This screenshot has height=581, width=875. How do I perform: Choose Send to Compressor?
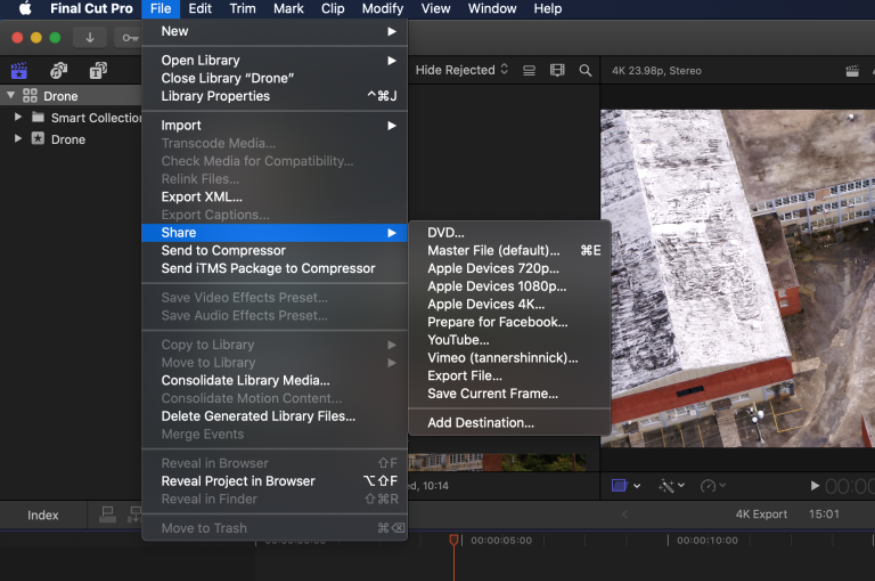point(275,251)
